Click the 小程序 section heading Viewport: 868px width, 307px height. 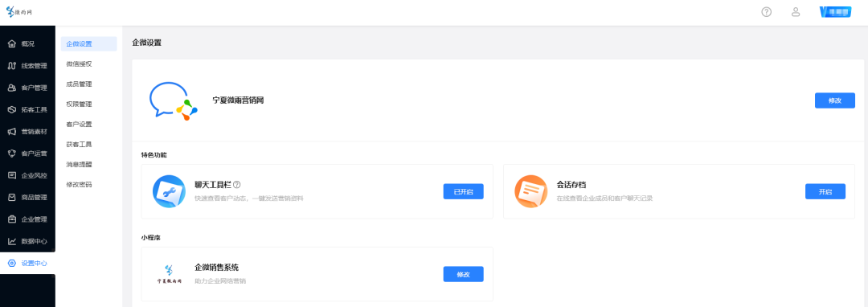(x=150, y=238)
